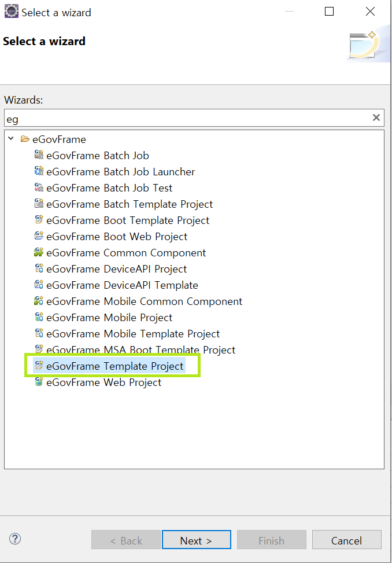The image size is (392, 563).
Task: Click the Eclipse icon in the title bar
Action: pos(11,11)
